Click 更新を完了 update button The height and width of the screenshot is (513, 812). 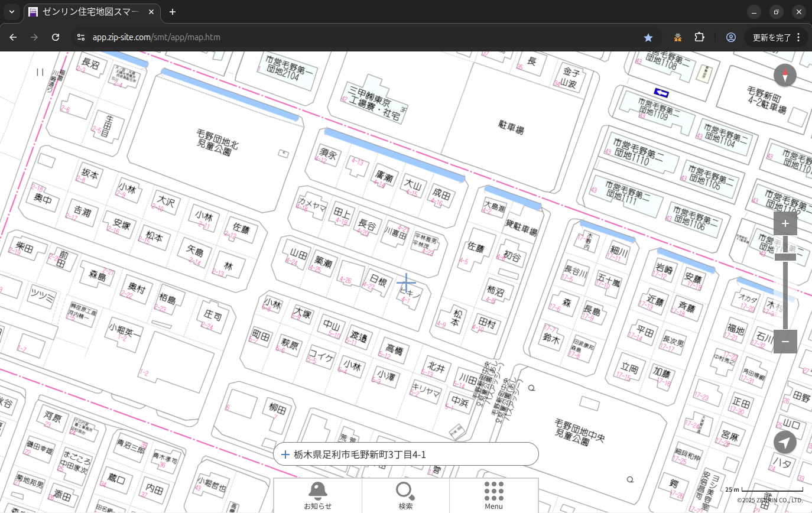(771, 37)
